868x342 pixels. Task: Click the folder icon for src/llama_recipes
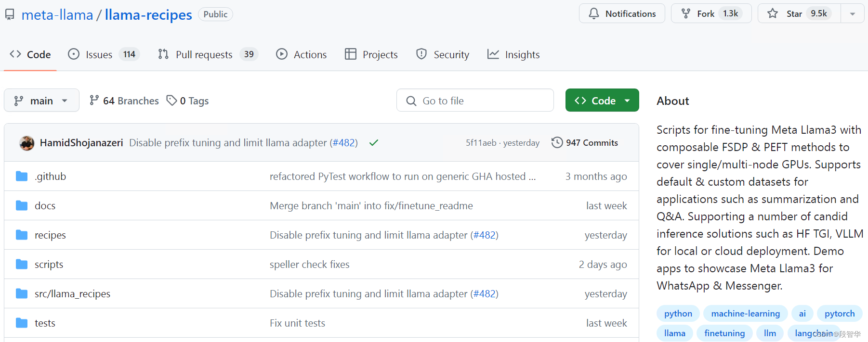tap(22, 293)
